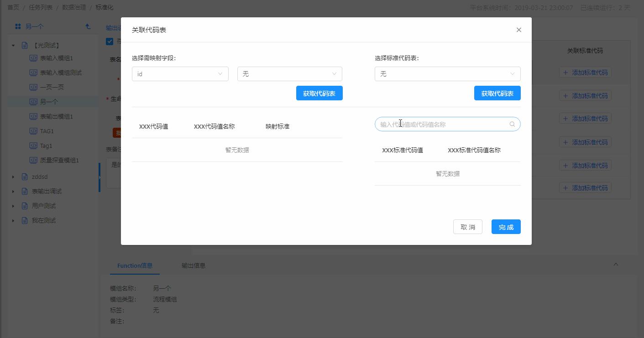Open the 无 dropdown next to id
This screenshot has width=644, height=338.
290,74
